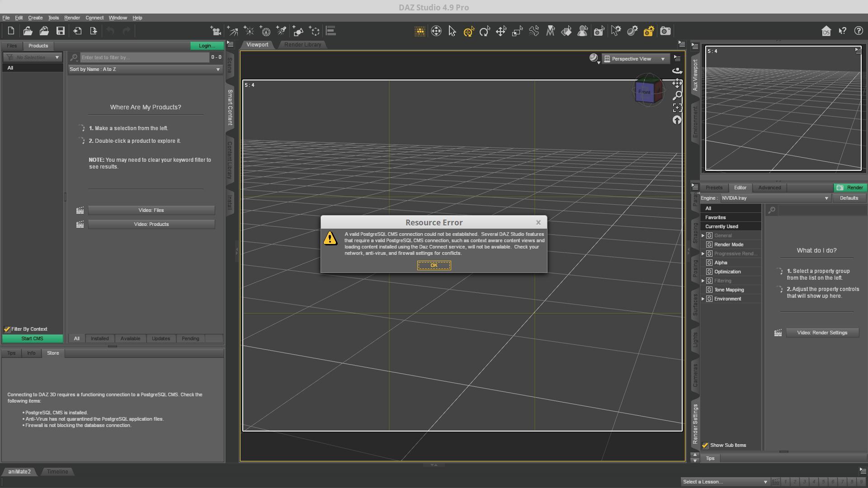Click the New Scene file icon
Screen dimensions: 868x488
pyautogui.click(x=11, y=31)
